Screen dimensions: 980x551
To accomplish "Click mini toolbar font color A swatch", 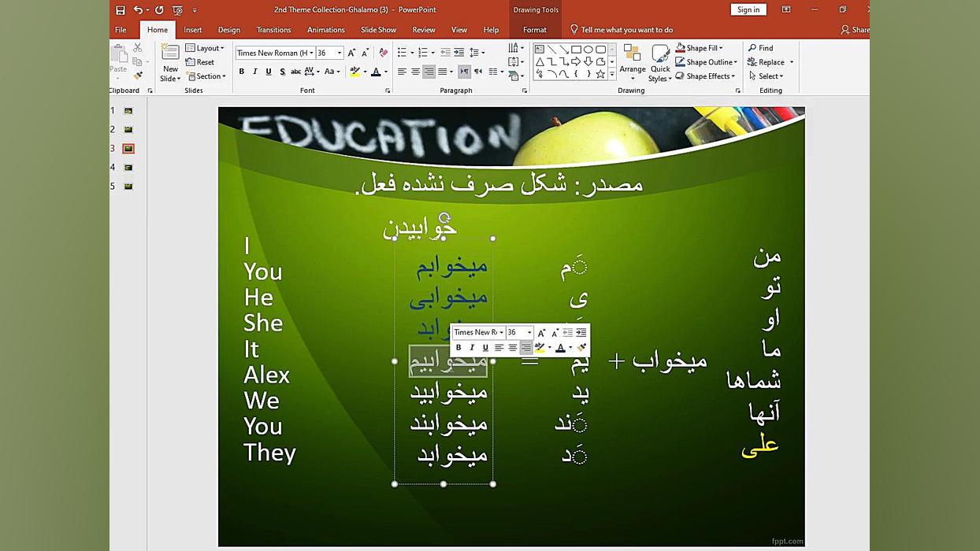I will click(560, 347).
